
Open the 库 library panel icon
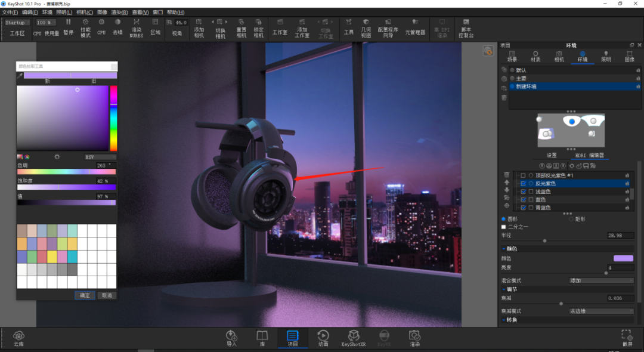262,338
